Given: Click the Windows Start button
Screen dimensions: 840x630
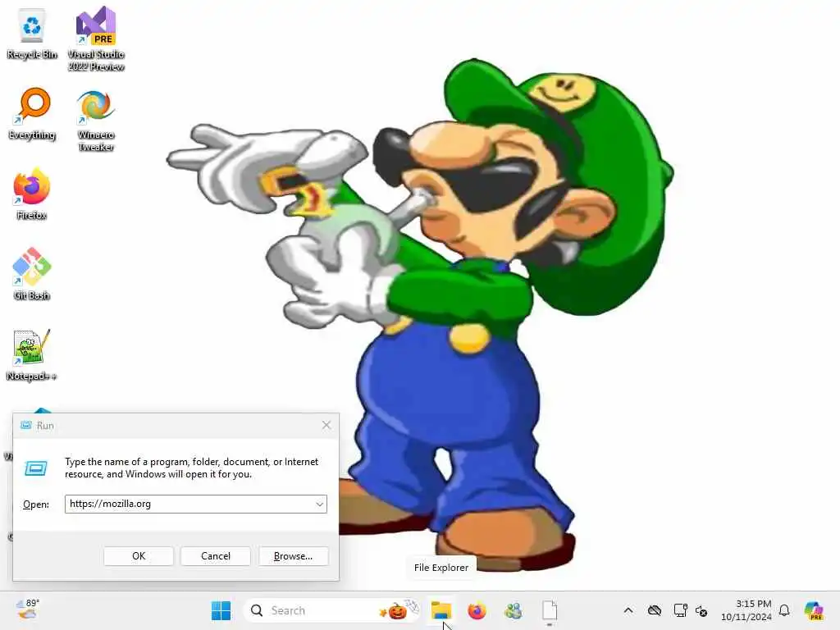Looking at the screenshot, I should click(221, 610).
